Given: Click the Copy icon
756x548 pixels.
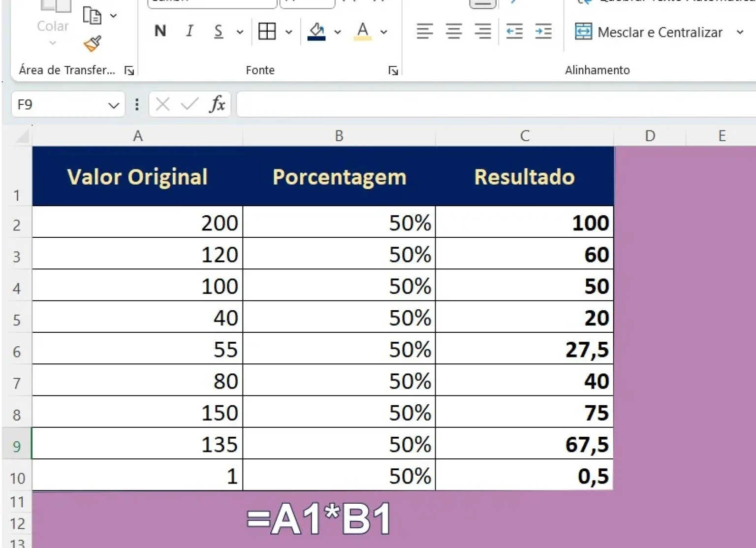Looking at the screenshot, I should pyautogui.click(x=92, y=15).
